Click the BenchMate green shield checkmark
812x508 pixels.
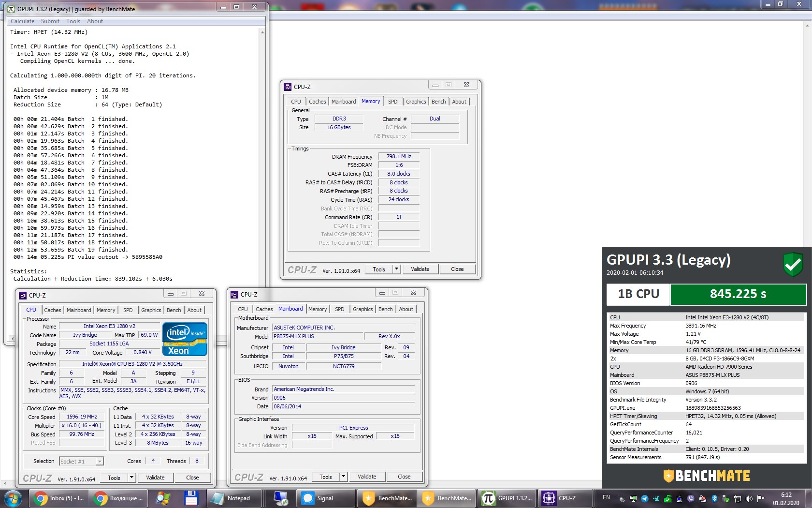click(793, 264)
